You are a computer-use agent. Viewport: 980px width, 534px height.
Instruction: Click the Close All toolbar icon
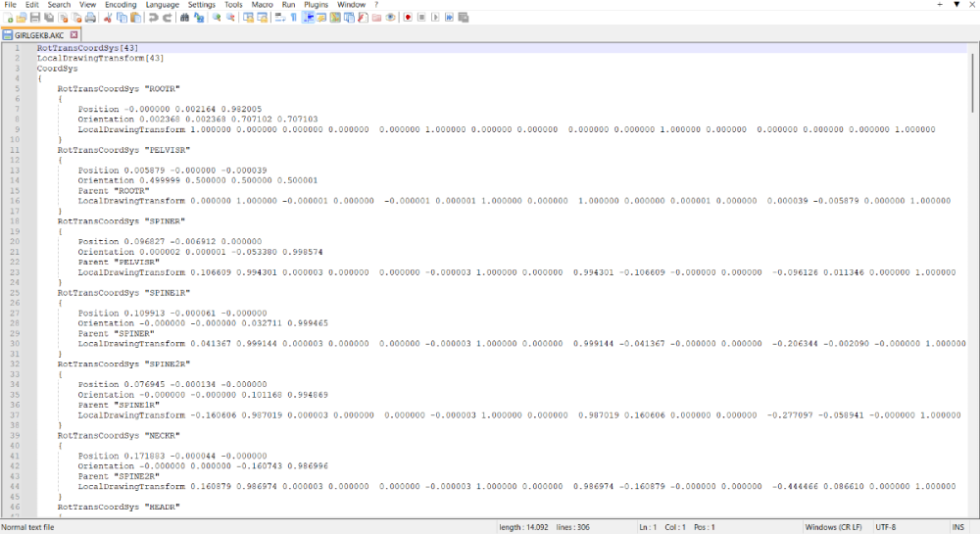point(76,18)
